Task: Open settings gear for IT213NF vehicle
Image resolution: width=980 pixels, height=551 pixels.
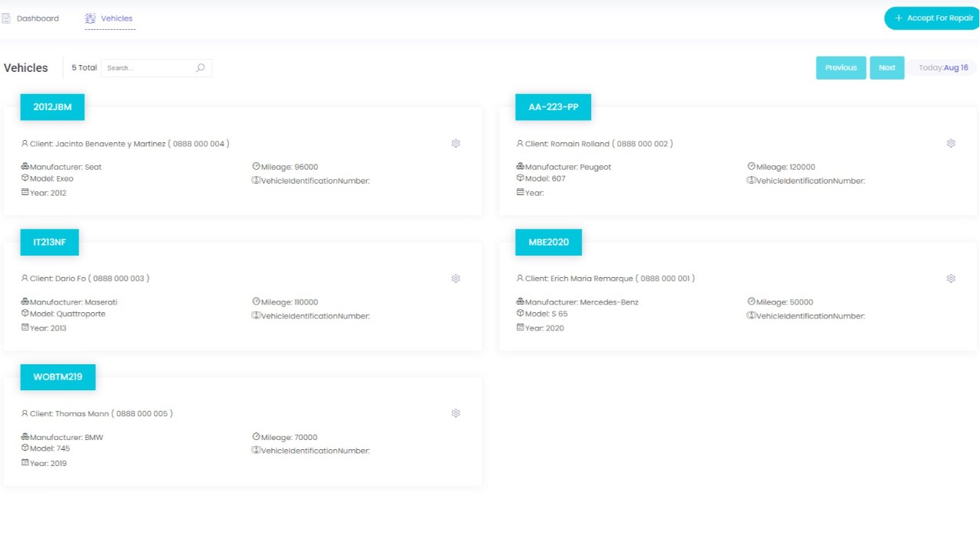Action: (x=456, y=279)
